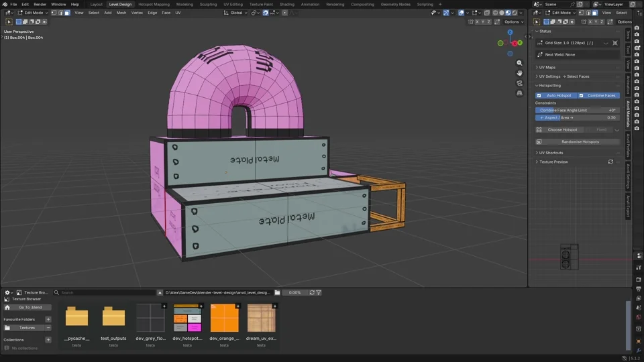Switch perspective/orthographic grid gizmo
The image size is (644, 362).
[519, 93]
